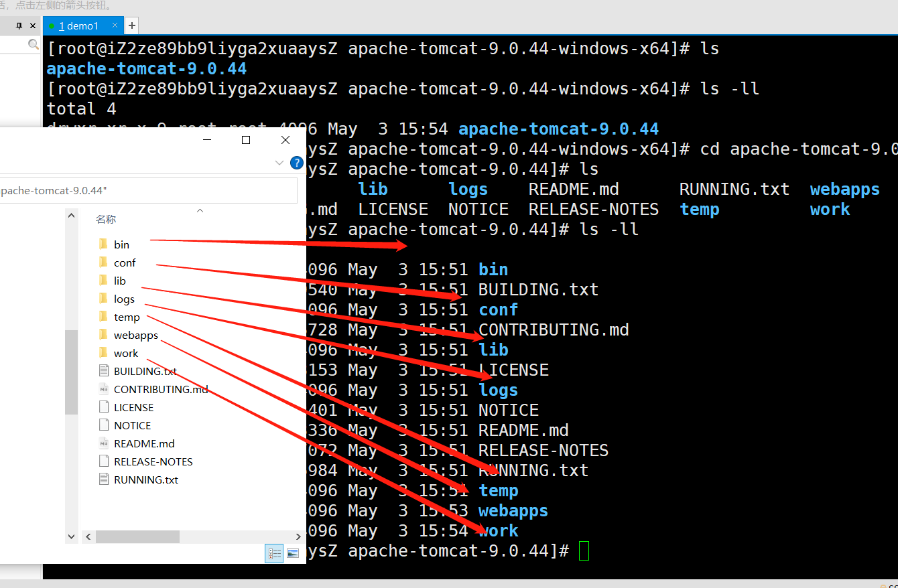This screenshot has width=898, height=588.
Task: Switch Explorer to large icons view
Action: click(293, 553)
